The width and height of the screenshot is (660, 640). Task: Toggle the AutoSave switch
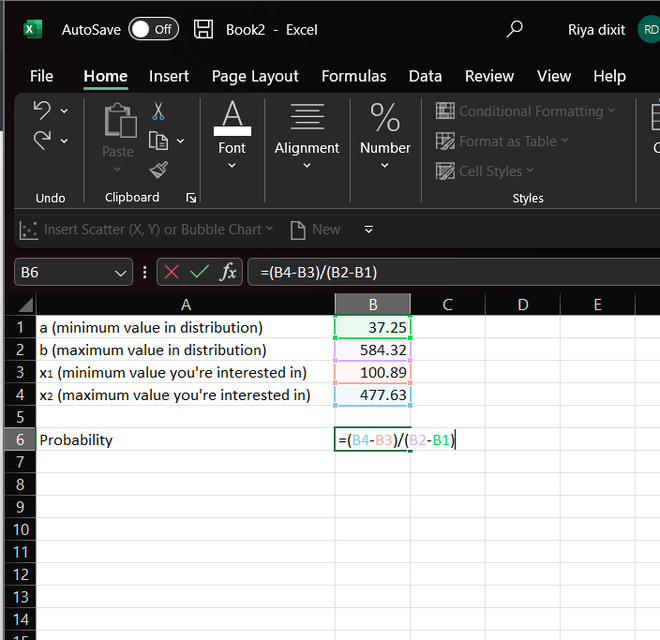coord(153,29)
